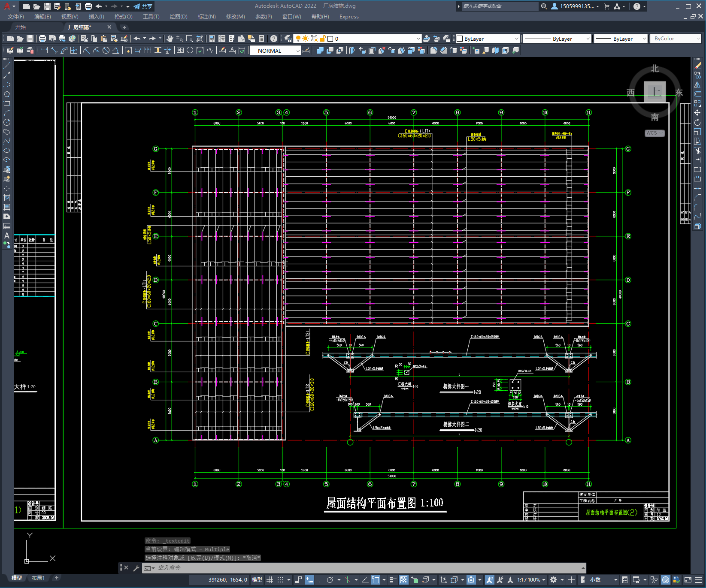Toggle snap mode in status bar

tap(280, 580)
